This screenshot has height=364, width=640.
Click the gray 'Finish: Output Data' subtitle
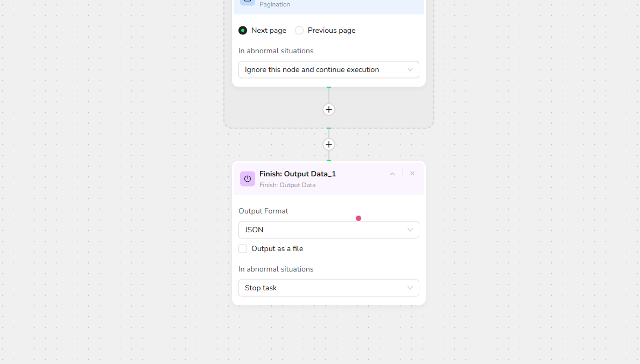click(x=287, y=185)
